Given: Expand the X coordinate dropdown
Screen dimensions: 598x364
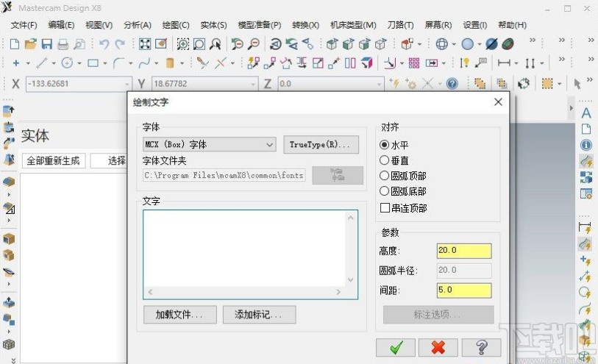Looking at the screenshot, I should pyautogui.click(x=127, y=84).
